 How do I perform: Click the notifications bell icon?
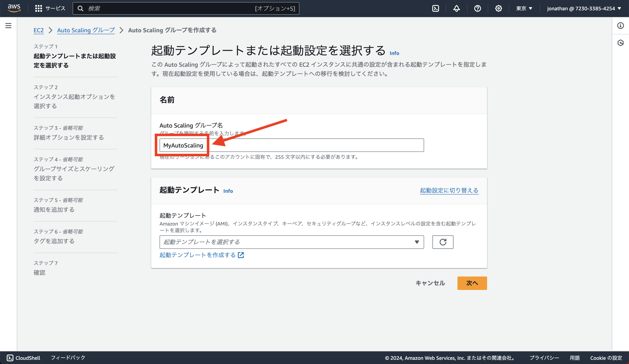point(456,8)
